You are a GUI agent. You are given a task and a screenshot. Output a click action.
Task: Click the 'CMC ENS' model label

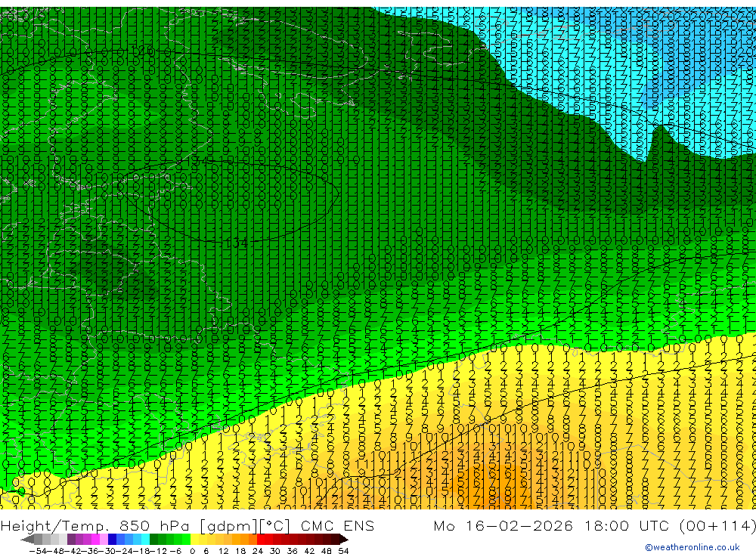coord(337,526)
